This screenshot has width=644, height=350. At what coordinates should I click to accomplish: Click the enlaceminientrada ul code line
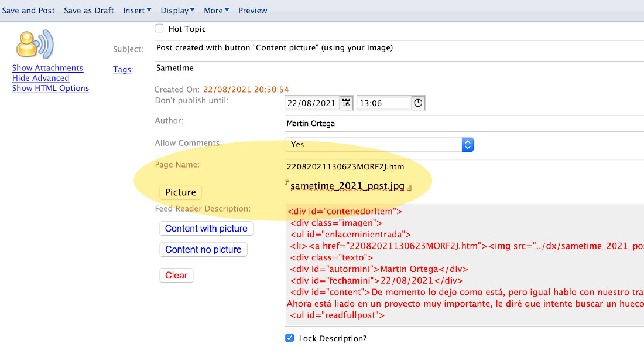coord(350,235)
